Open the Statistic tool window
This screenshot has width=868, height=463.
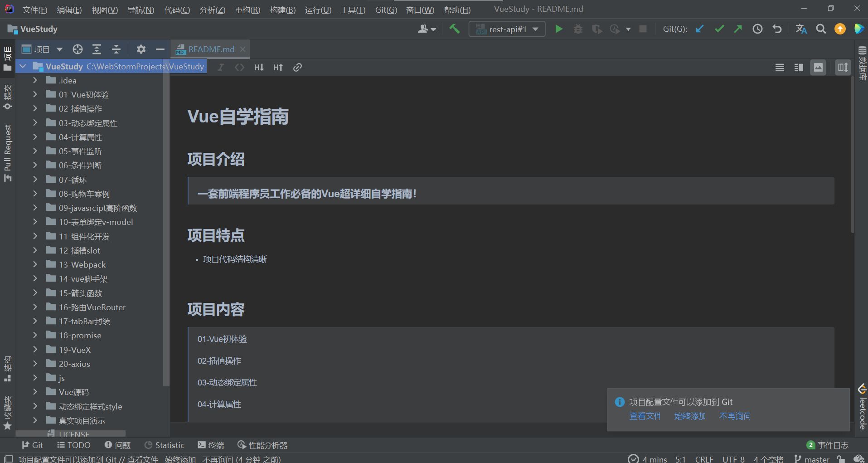[165, 445]
